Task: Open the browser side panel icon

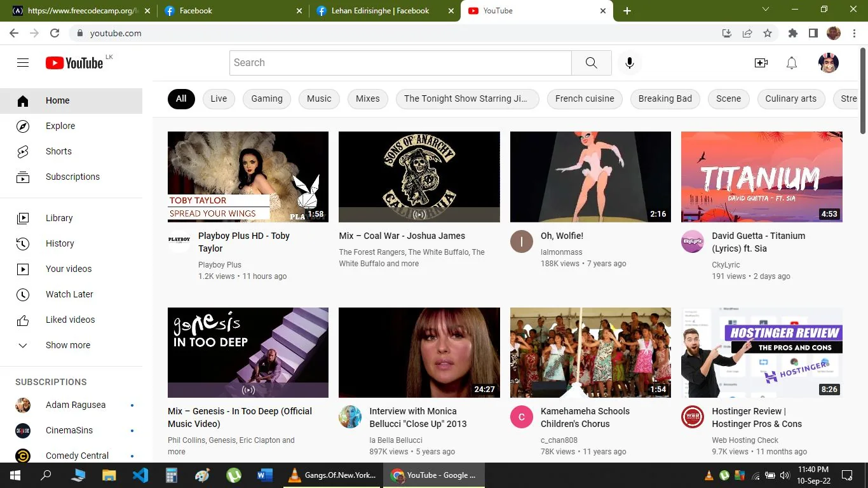Action: click(x=813, y=33)
